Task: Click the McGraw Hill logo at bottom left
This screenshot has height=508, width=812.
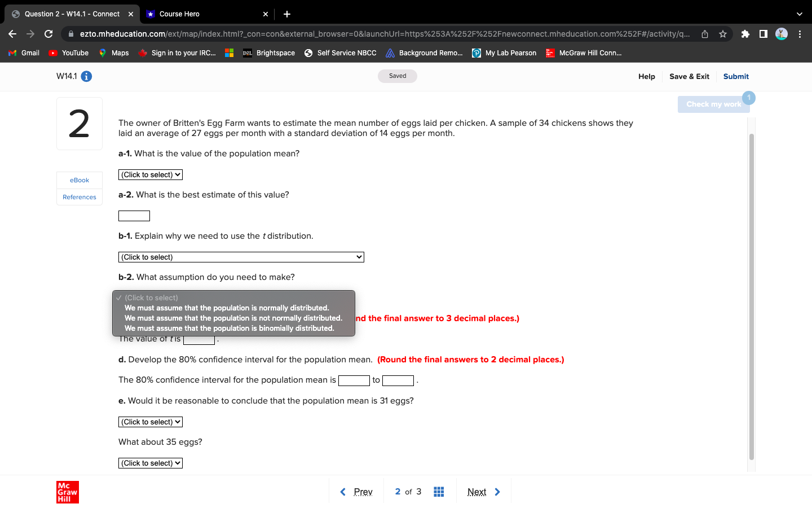Action: (x=68, y=492)
